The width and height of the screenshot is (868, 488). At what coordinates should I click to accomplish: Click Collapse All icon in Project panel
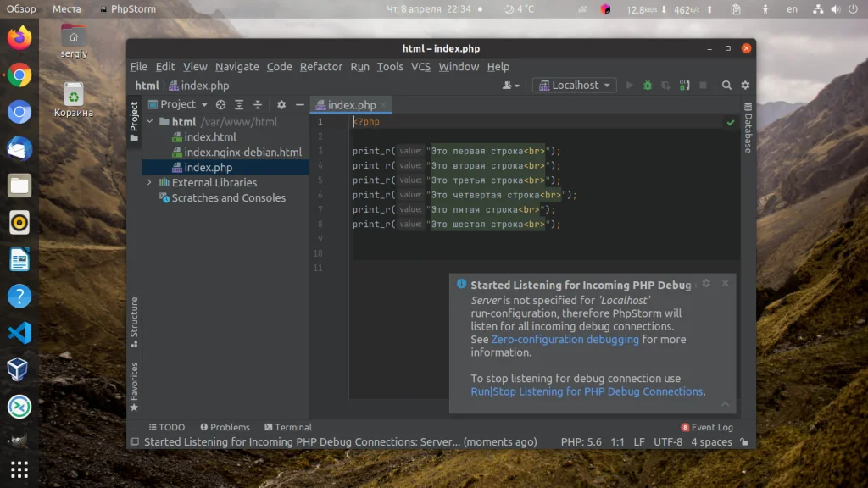(x=259, y=104)
